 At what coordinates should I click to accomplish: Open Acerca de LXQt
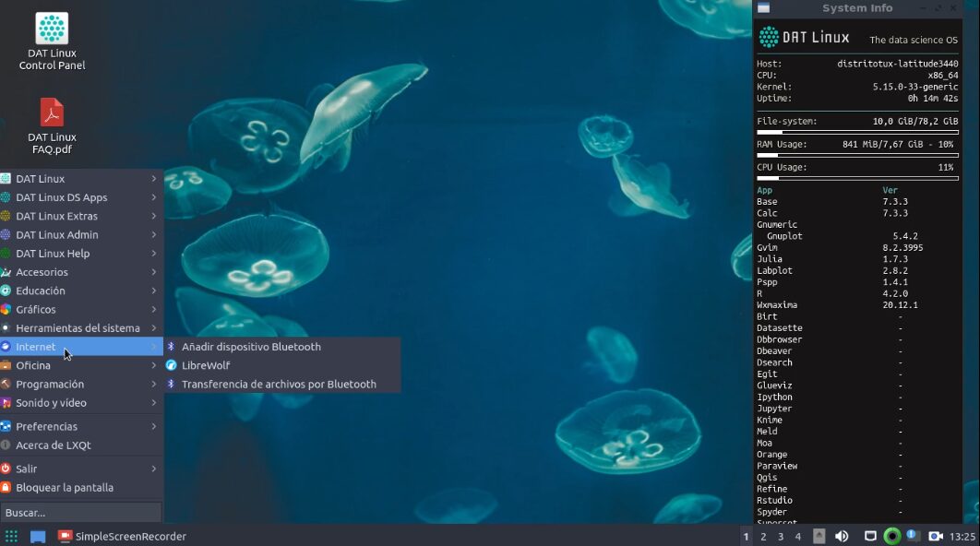click(54, 445)
